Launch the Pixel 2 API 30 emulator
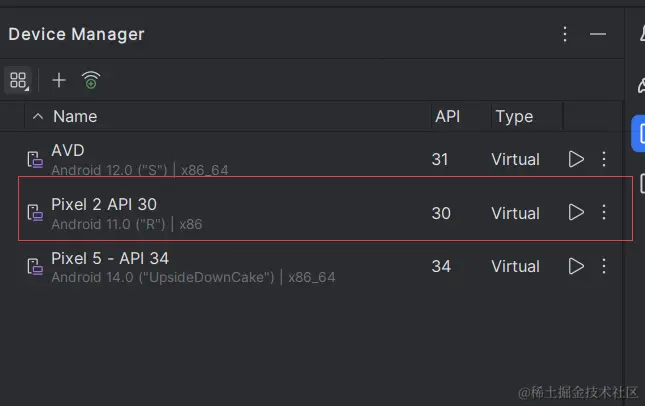 [576, 212]
